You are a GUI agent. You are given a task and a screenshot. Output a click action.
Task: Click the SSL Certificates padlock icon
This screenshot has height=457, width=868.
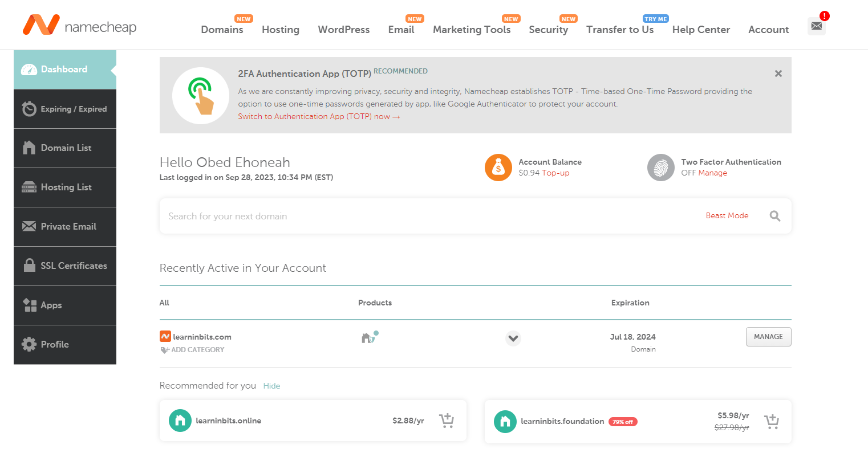pyautogui.click(x=30, y=265)
